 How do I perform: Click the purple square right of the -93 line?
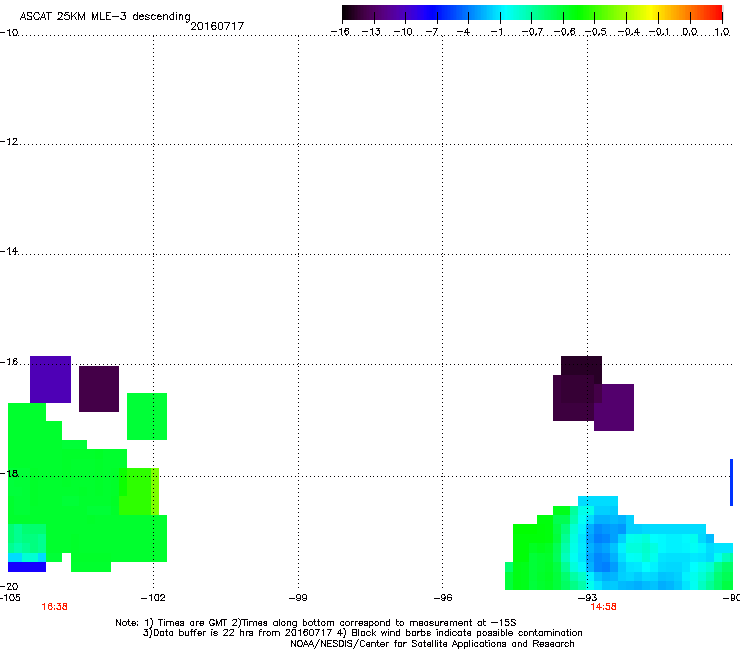(x=614, y=407)
